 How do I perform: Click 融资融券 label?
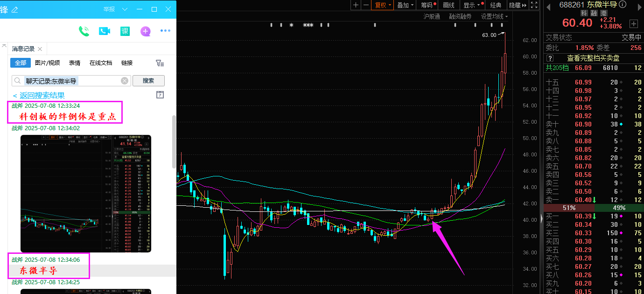click(460, 16)
